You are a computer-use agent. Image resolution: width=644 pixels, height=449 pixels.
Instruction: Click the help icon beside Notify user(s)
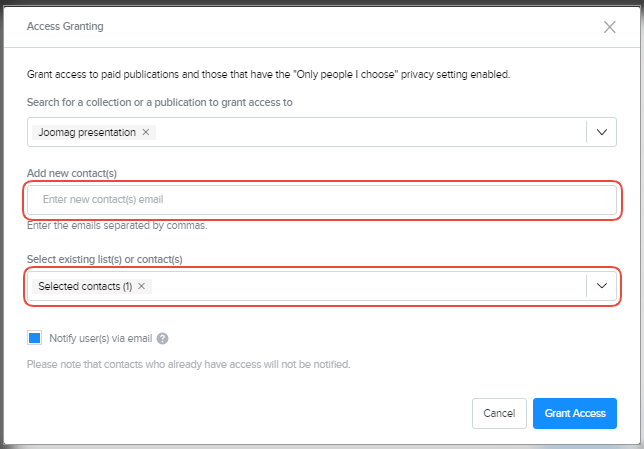[x=162, y=339]
